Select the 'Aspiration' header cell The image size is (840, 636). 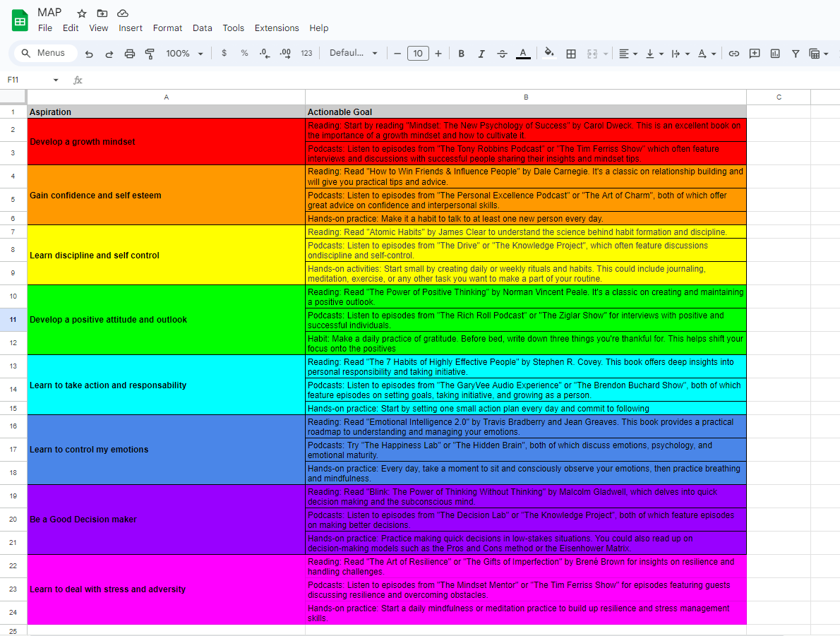point(166,112)
